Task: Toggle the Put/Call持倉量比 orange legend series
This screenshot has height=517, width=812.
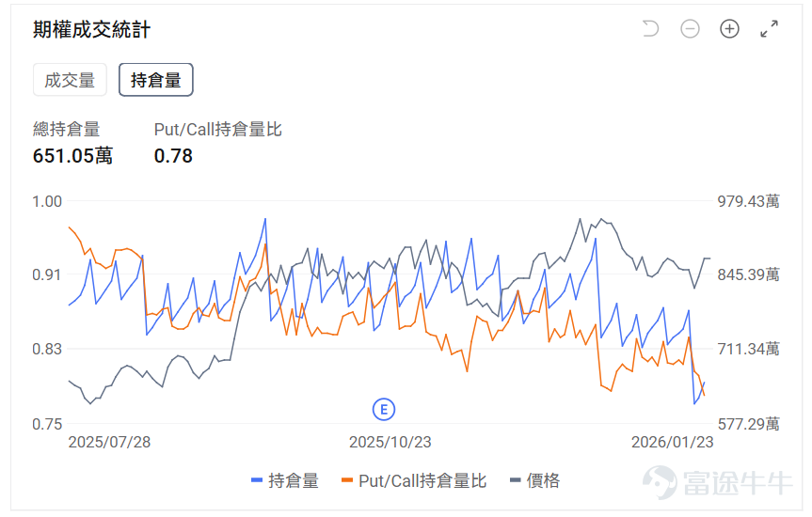Action: tap(414, 480)
